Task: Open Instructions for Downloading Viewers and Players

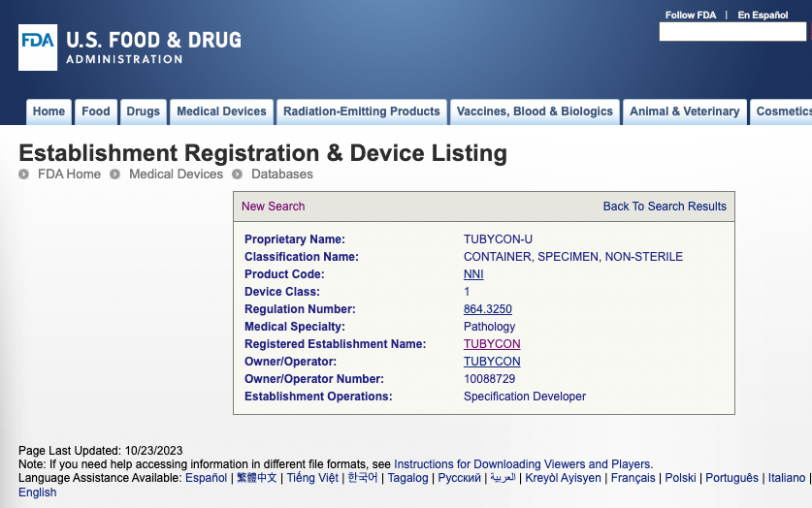Action: coord(523,464)
